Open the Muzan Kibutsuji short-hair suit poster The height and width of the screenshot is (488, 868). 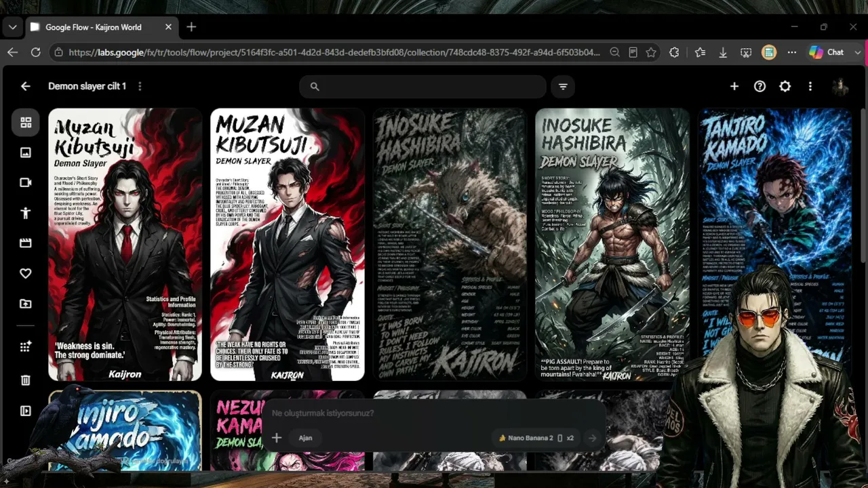click(288, 245)
